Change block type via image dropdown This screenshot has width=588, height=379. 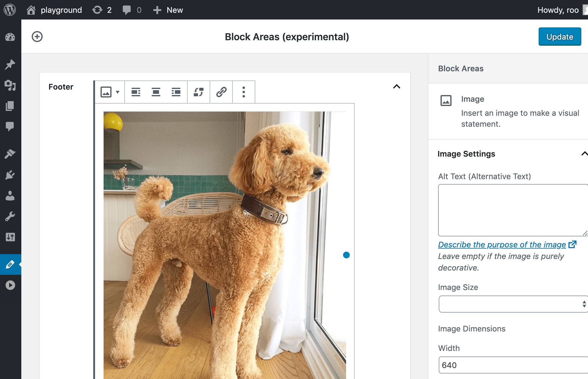point(110,92)
